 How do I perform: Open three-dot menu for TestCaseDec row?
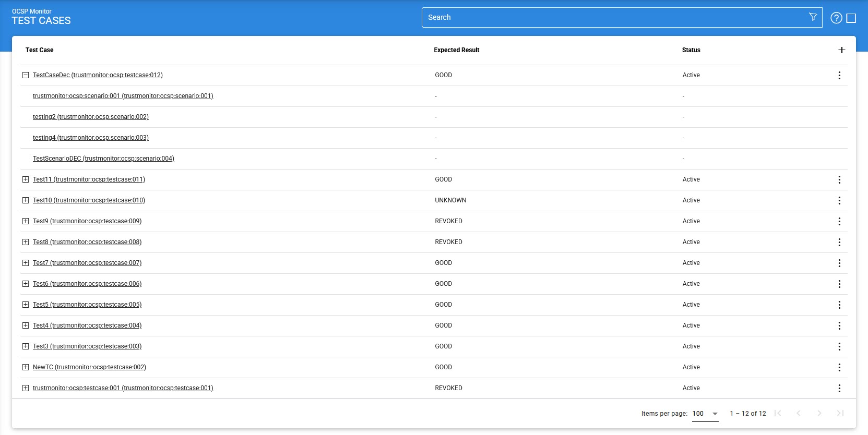click(x=839, y=76)
